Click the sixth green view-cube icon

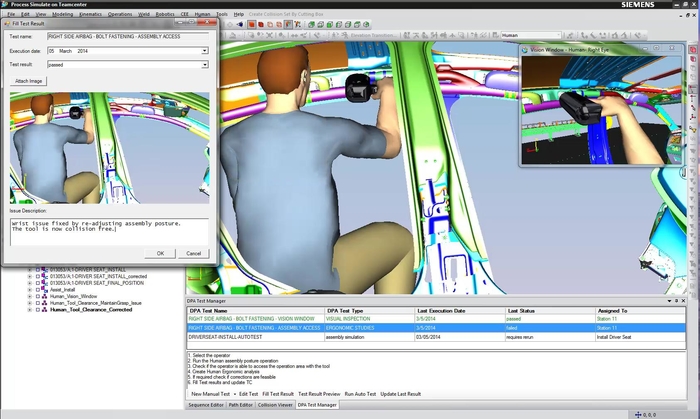click(x=357, y=25)
